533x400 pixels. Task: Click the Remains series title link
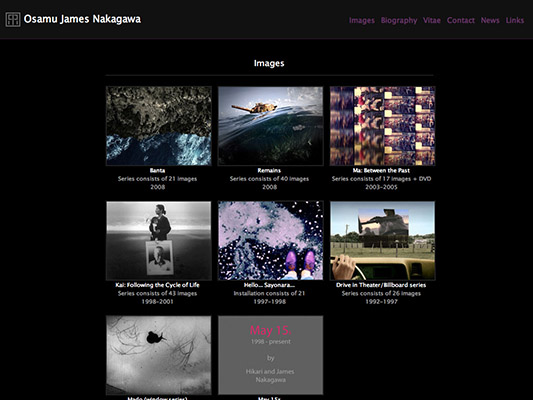coord(269,170)
